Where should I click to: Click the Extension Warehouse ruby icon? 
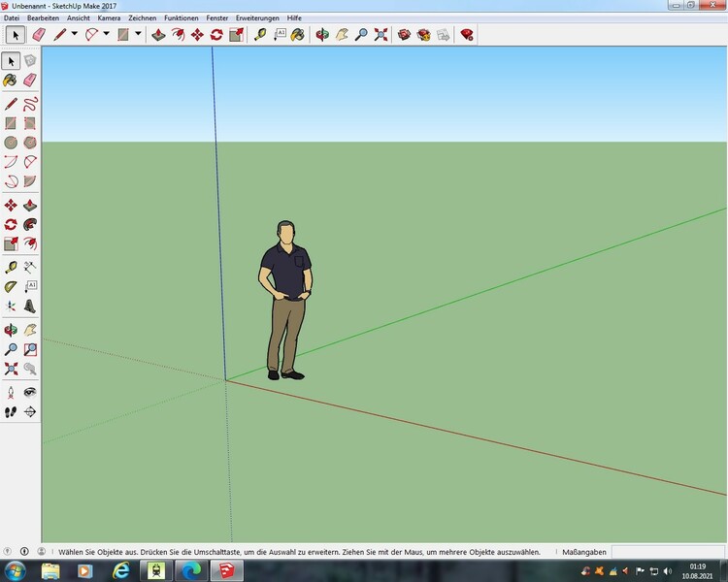click(x=467, y=34)
